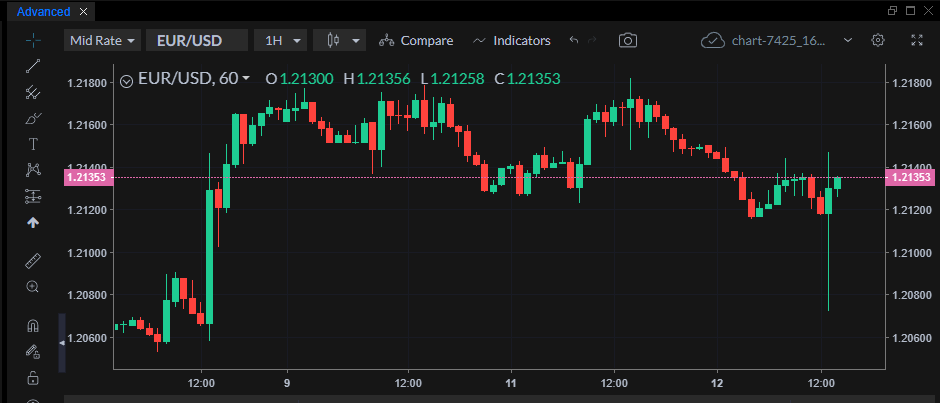Click the left 1.21353 price label

coord(88,178)
